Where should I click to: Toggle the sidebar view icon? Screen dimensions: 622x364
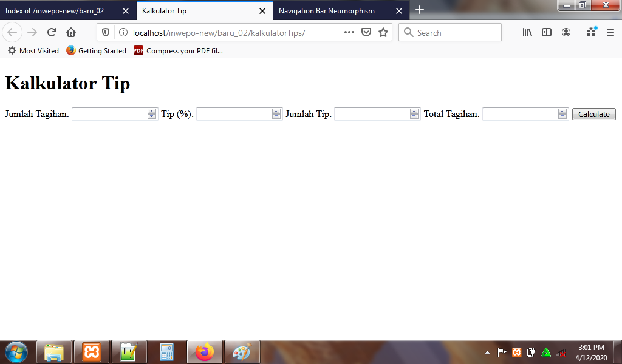point(547,33)
